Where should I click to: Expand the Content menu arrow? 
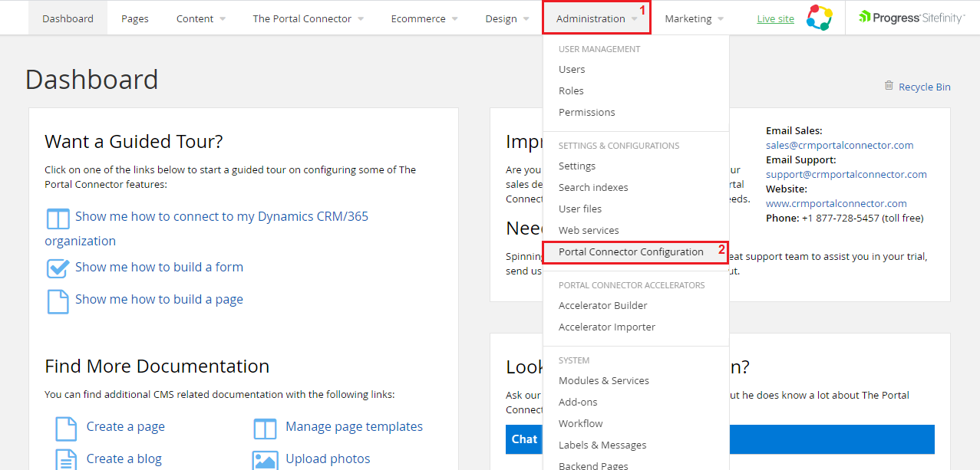(223, 19)
